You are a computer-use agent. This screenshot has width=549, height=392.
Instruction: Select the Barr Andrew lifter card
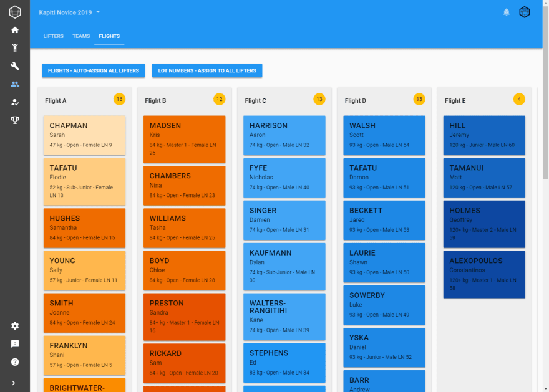click(x=384, y=381)
